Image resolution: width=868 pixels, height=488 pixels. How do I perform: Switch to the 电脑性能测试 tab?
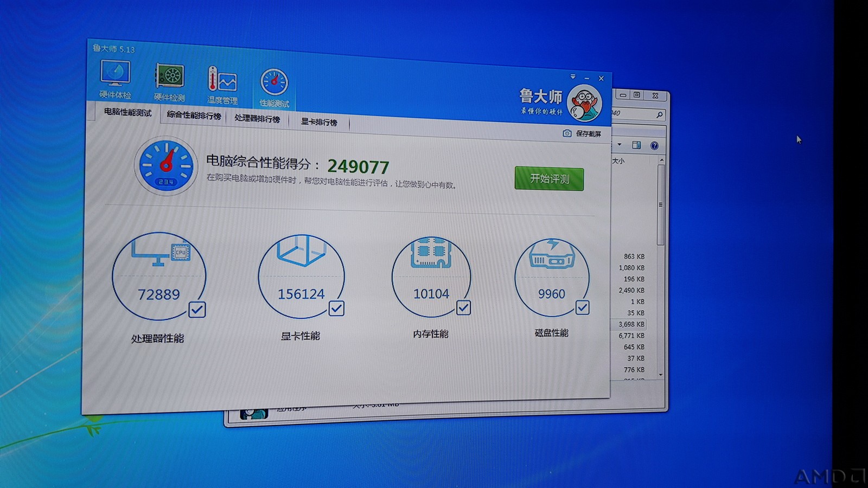pos(128,112)
